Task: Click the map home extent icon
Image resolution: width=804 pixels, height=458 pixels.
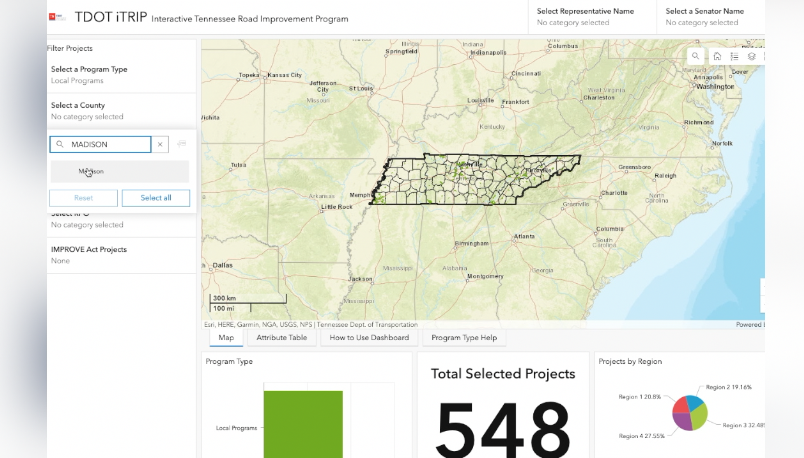Action: click(717, 56)
